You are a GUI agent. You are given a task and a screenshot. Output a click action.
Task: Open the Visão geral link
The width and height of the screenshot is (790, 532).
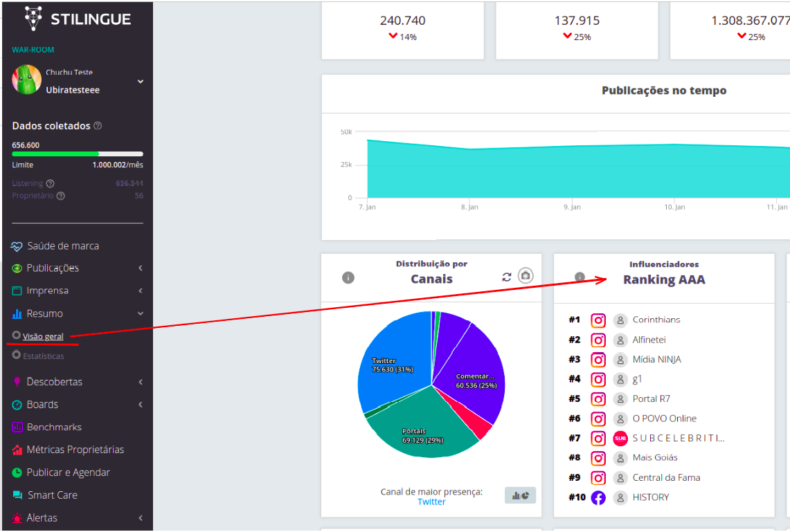(43, 336)
